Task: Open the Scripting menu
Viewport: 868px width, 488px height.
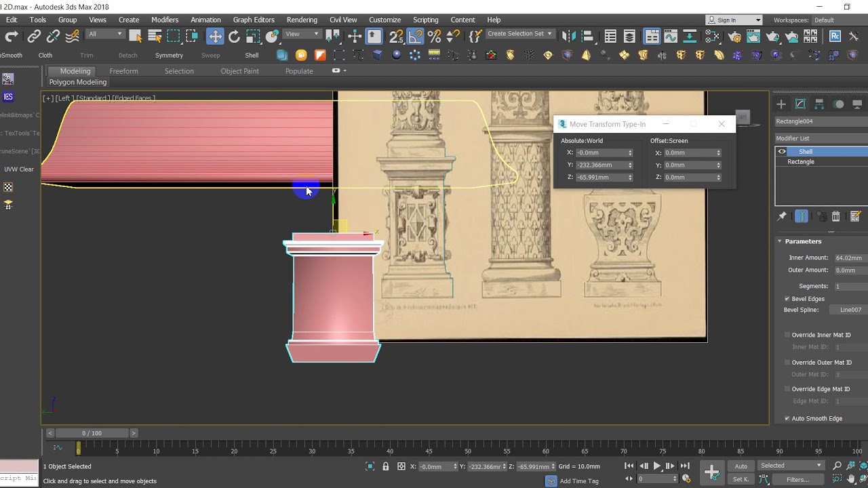Action: point(426,20)
